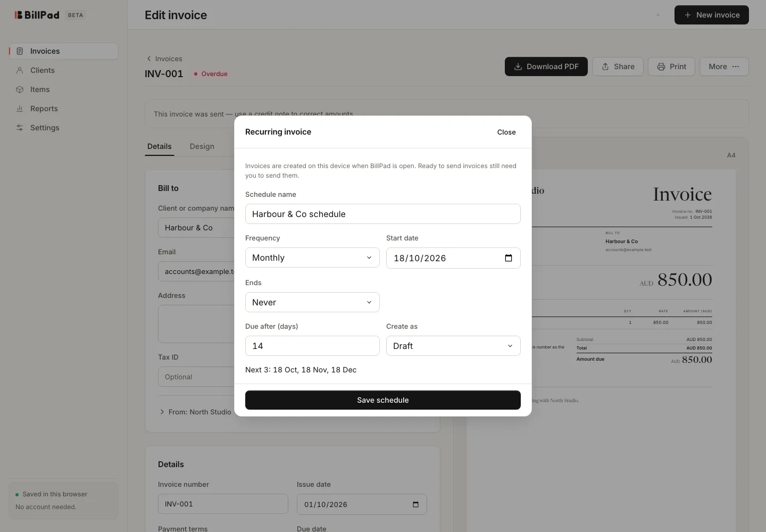Click the Invoices document icon in sidebar
This screenshot has height=532, width=766.
click(x=20, y=51)
